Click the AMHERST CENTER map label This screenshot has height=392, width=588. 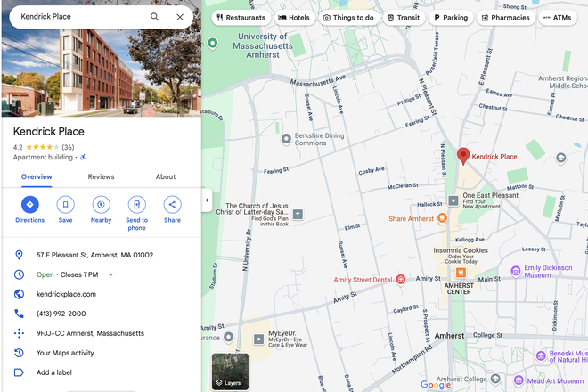pyautogui.click(x=459, y=289)
